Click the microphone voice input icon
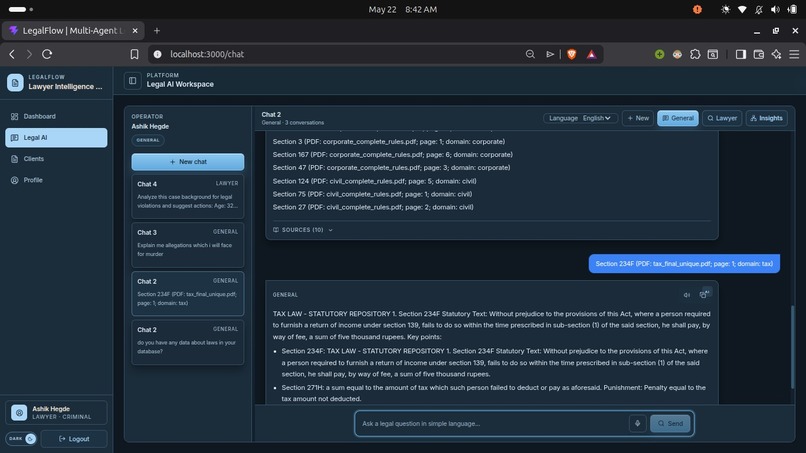 pyautogui.click(x=637, y=424)
